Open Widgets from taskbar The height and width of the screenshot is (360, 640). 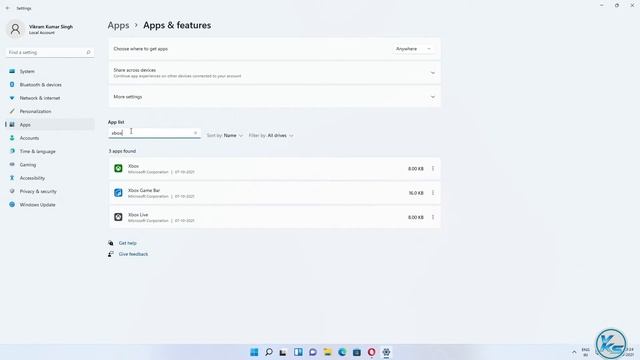pyautogui.click(x=298, y=352)
